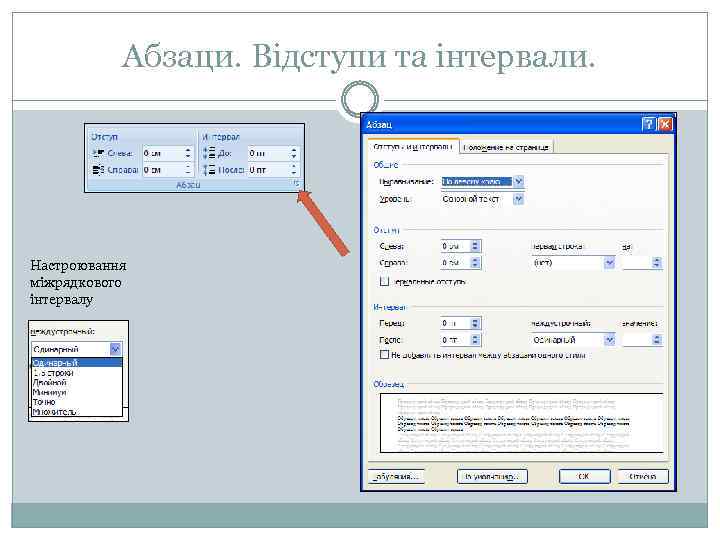Open the first line dropdown showing (нет)

click(609, 263)
